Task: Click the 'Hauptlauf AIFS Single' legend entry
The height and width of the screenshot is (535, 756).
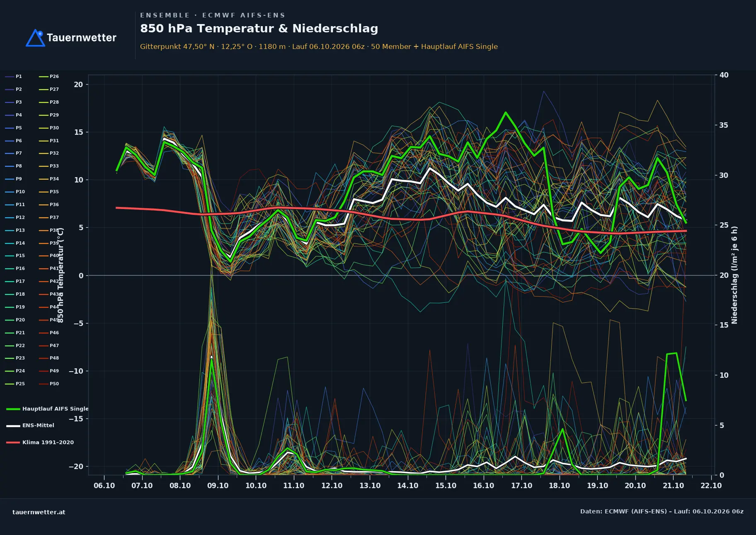Action: click(x=47, y=409)
